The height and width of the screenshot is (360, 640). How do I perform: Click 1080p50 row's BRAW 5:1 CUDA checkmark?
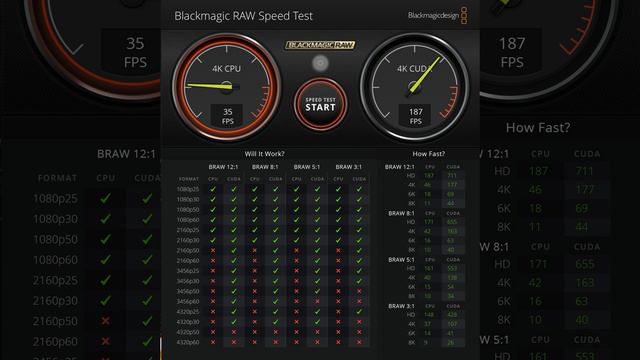coord(317,209)
